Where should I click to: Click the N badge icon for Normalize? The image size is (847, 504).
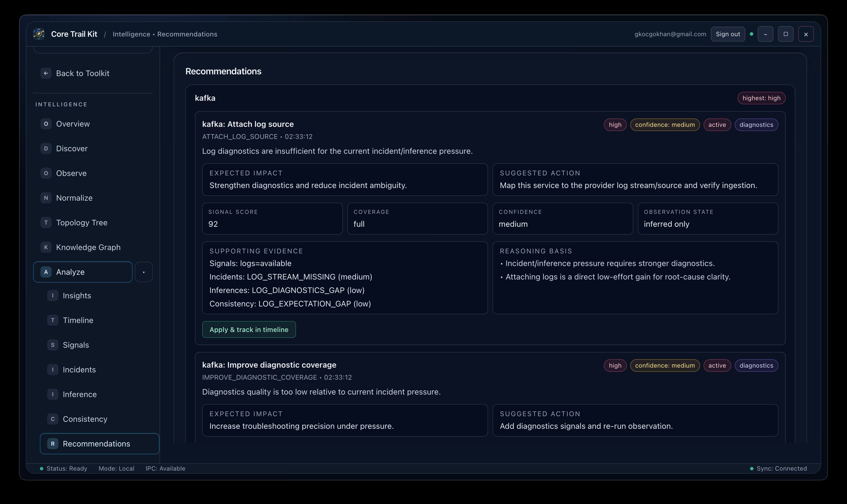pos(46,198)
